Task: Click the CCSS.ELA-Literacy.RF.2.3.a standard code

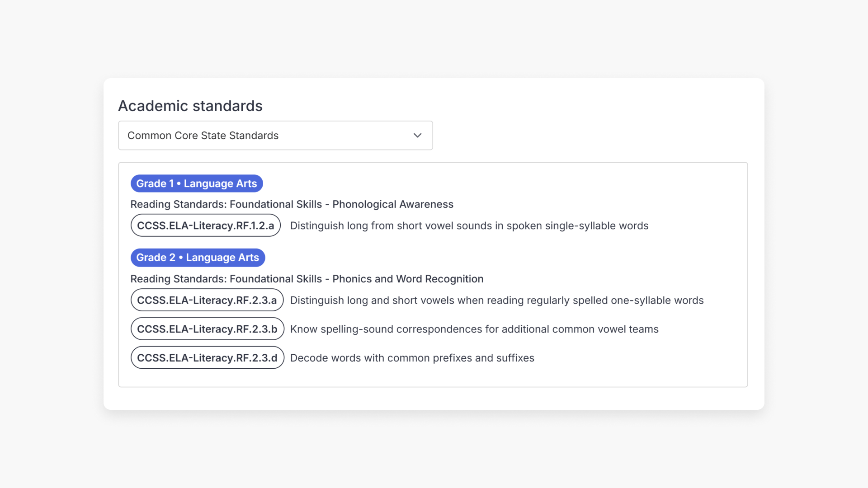Action: (207, 300)
